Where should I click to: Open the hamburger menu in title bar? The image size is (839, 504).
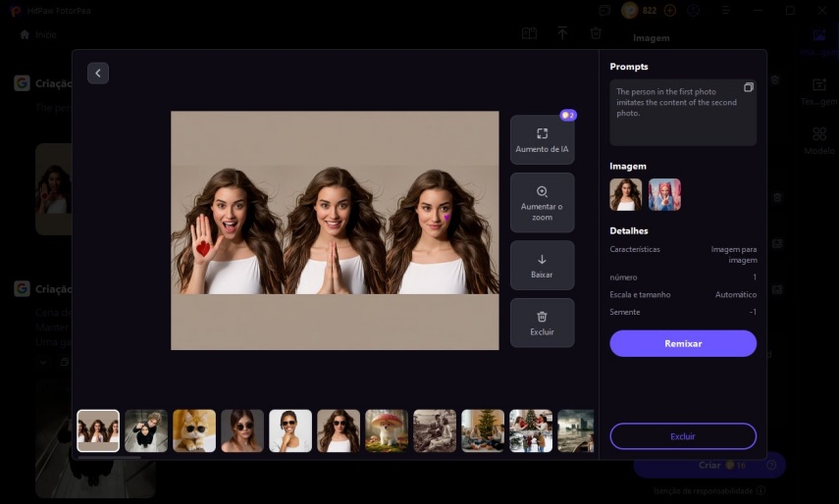[x=727, y=10]
